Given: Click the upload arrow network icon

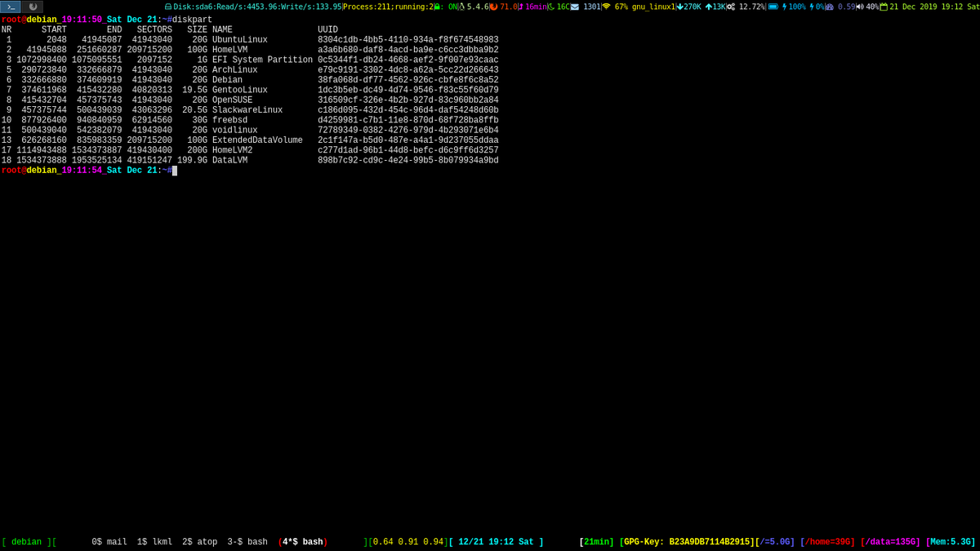Looking at the screenshot, I should (x=709, y=7).
